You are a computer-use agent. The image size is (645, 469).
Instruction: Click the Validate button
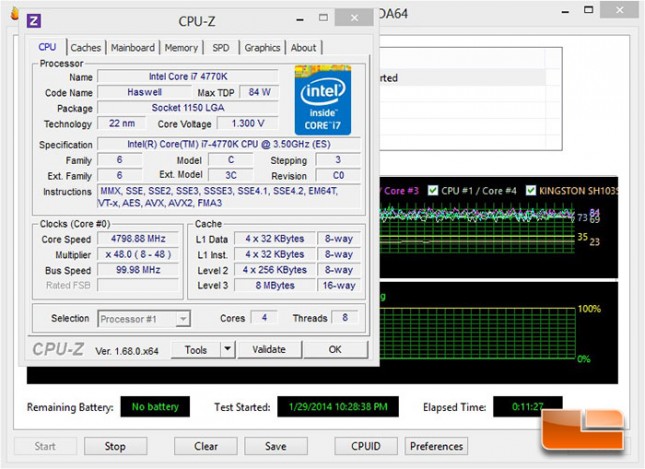(269, 350)
